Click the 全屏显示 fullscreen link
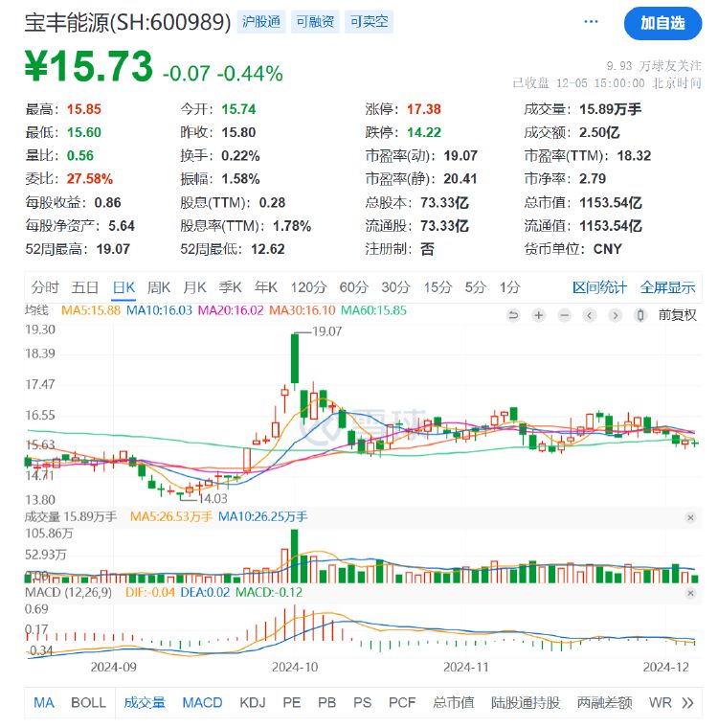718x728 pixels. pyautogui.click(x=667, y=286)
